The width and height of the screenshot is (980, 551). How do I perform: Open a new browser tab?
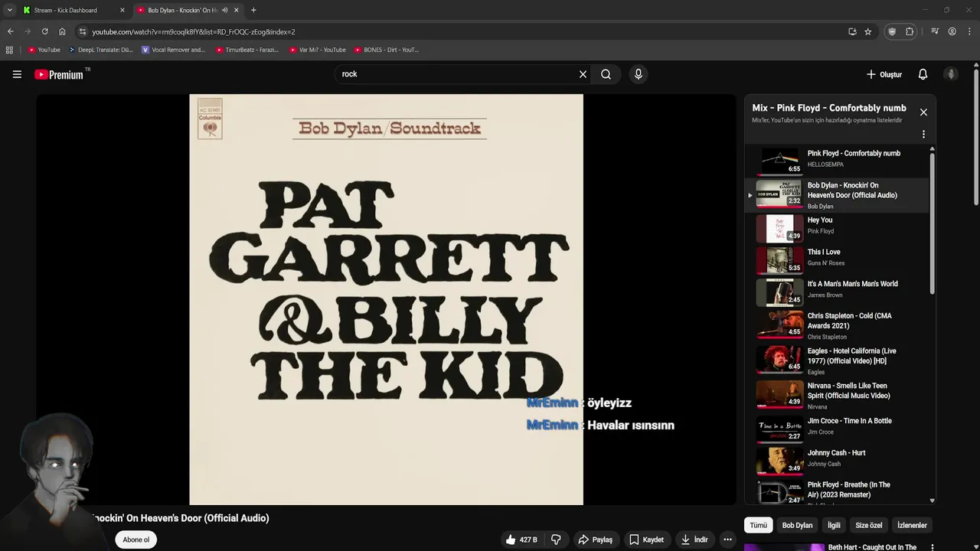[x=253, y=10]
